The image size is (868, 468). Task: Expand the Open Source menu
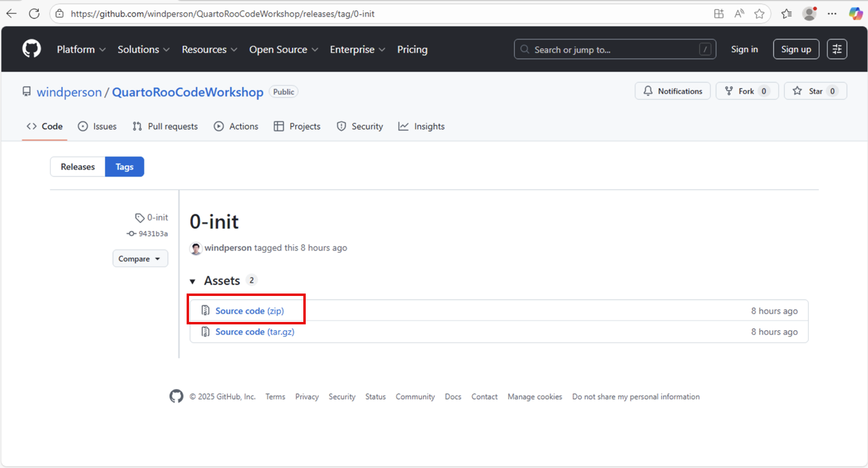pos(284,50)
